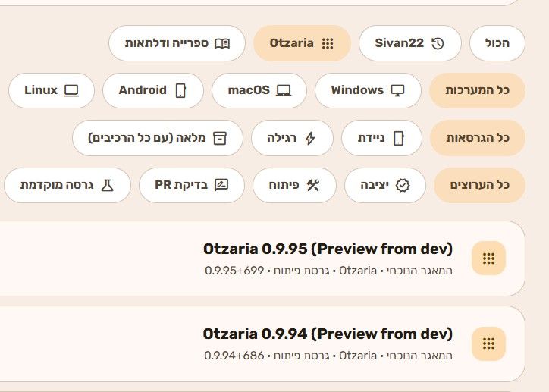Choose the גרסה מוקדמת early-release channel
The height and width of the screenshot is (392, 549).
point(67,185)
